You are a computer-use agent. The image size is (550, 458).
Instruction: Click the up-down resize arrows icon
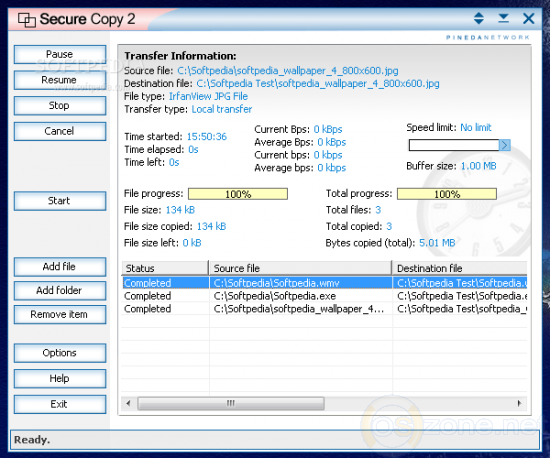(478, 18)
